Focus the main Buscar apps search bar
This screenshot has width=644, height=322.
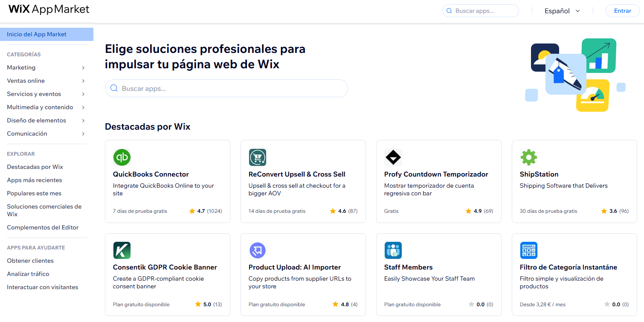[226, 88]
